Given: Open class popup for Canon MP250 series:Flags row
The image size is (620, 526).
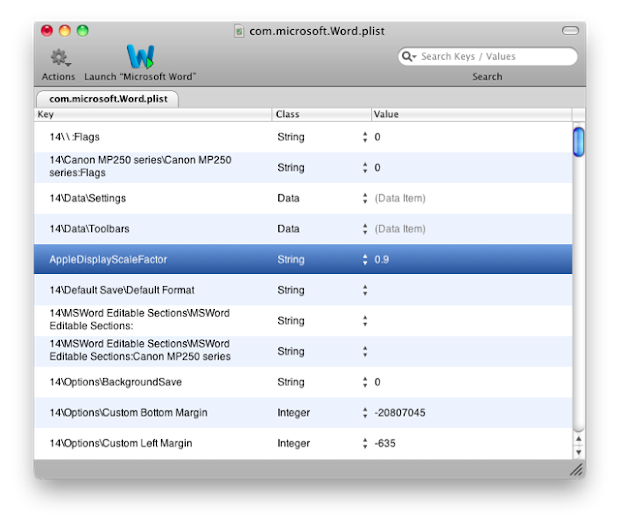Looking at the screenshot, I should [365, 168].
